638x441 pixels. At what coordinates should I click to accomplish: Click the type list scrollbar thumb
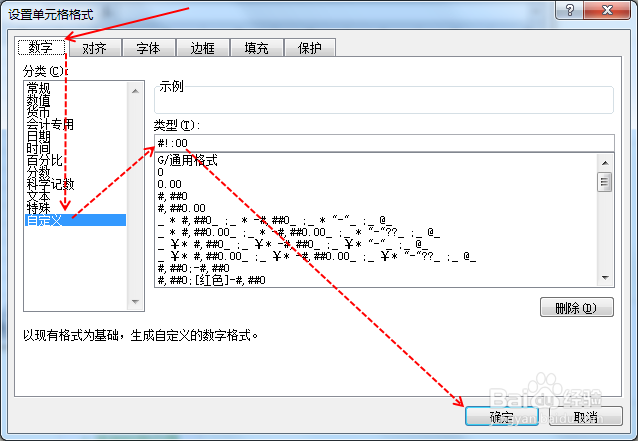(x=605, y=182)
